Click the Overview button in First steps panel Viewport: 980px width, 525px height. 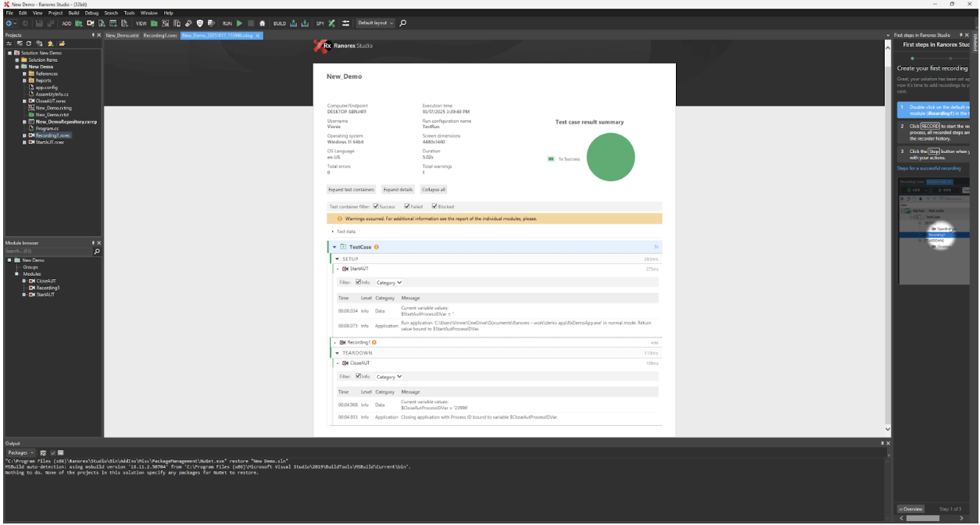910,509
